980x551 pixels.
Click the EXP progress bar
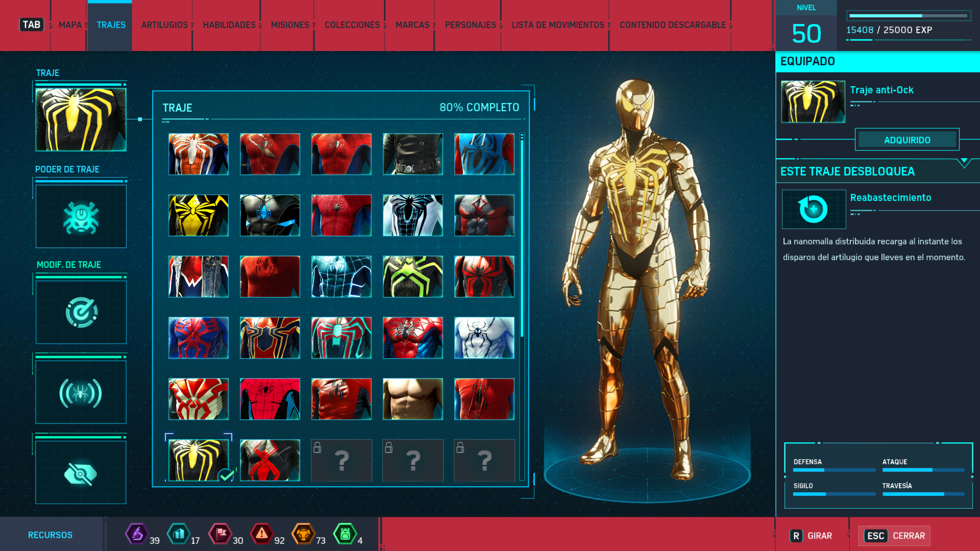pos(909,16)
